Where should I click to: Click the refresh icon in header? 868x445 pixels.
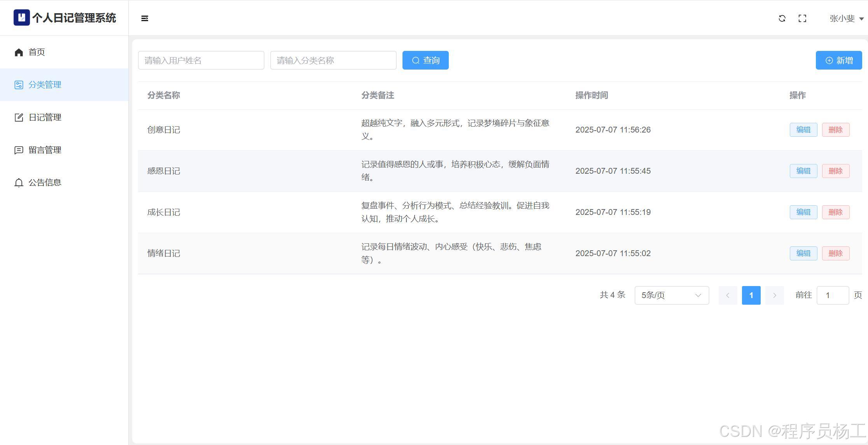782,18
